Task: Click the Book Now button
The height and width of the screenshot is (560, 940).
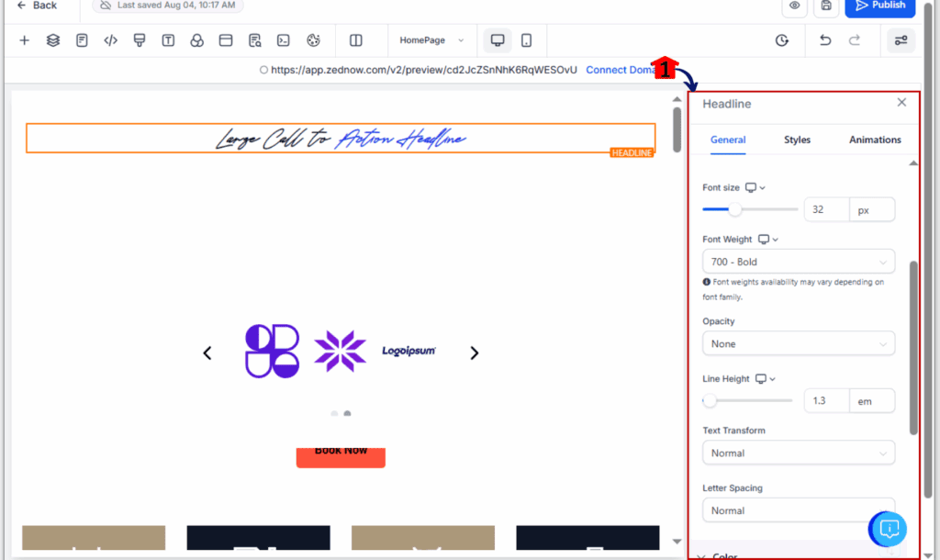Action: (341, 457)
